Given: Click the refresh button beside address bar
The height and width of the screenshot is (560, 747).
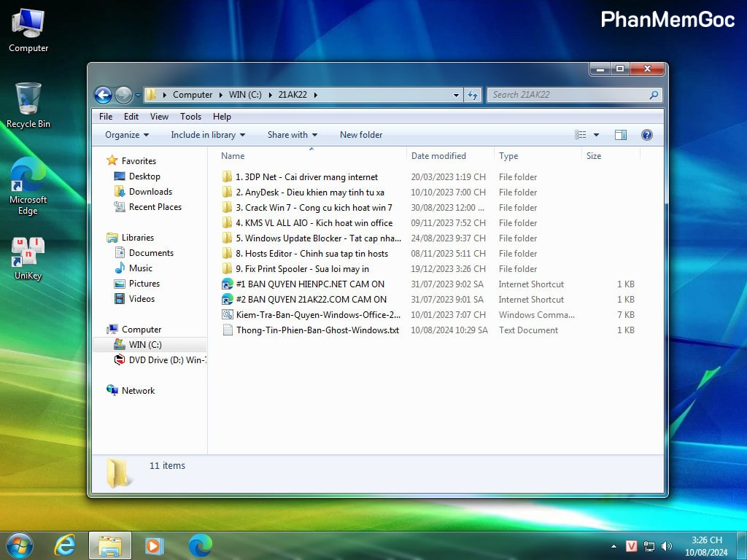Looking at the screenshot, I should coord(473,95).
